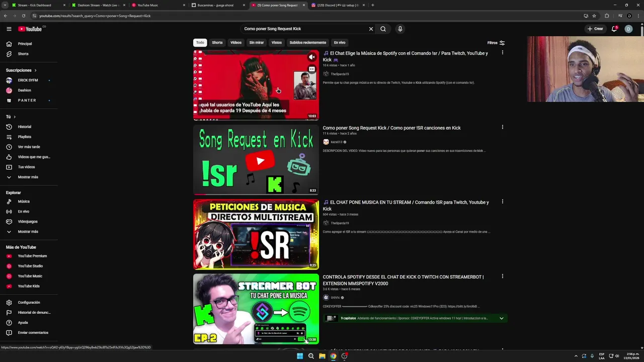
Task: Clear the search box with X icon
Action: click(371, 29)
